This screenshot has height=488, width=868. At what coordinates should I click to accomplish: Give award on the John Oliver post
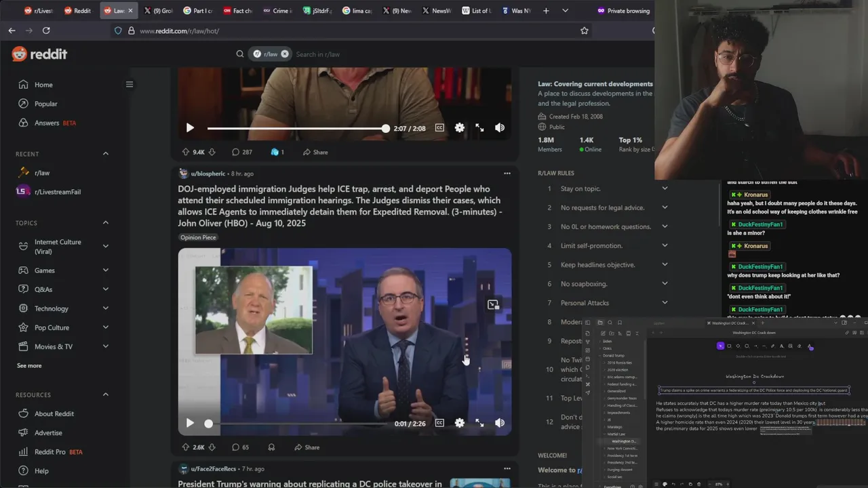271,447
